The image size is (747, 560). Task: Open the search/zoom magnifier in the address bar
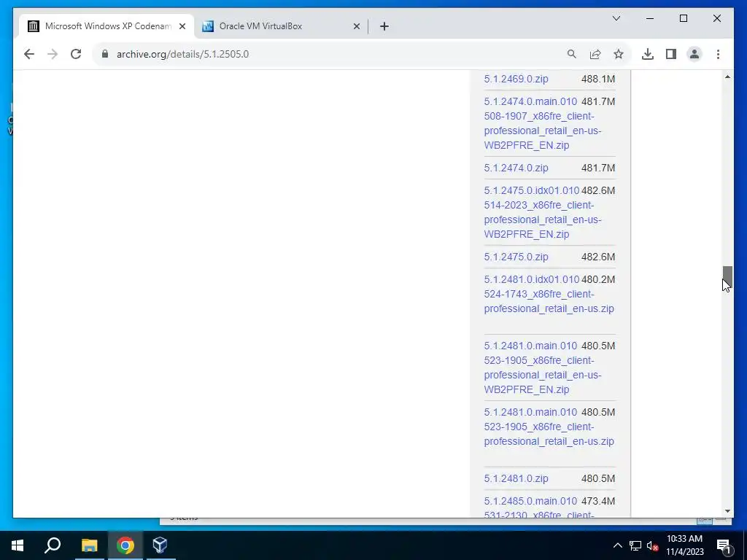[x=572, y=54]
